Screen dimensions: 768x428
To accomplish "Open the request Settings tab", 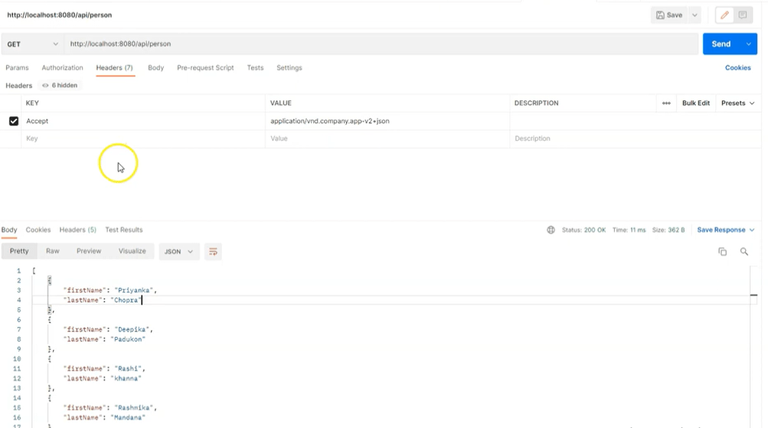I will tap(289, 68).
